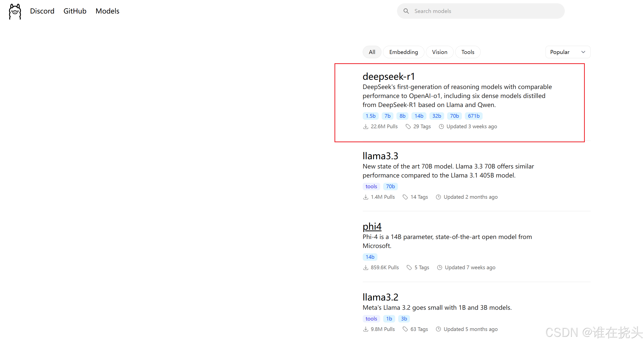Filter models by Embedding
Image resolution: width=644 pixels, height=343 pixels.
403,52
